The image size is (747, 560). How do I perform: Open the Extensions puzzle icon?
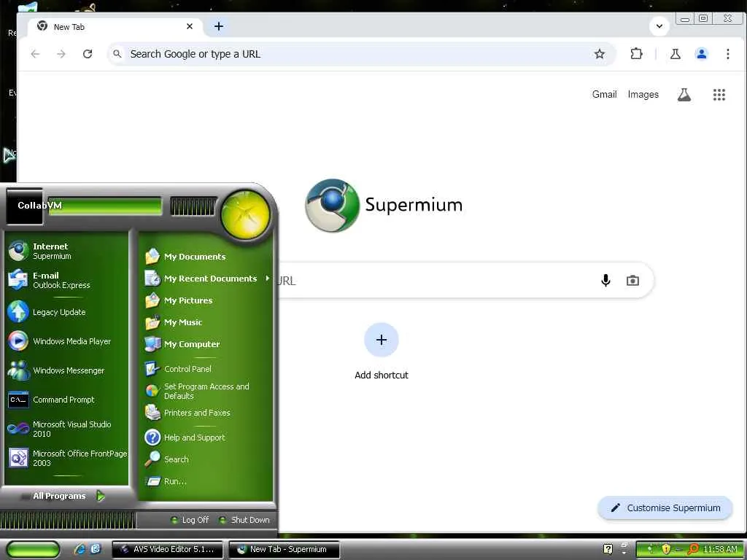coord(636,54)
